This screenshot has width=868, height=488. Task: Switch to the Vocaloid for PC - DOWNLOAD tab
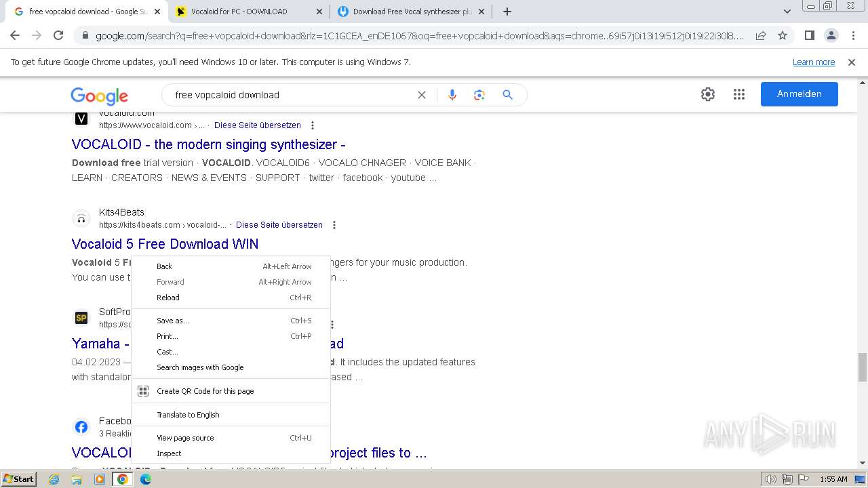pyautogui.click(x=248, y=12)
